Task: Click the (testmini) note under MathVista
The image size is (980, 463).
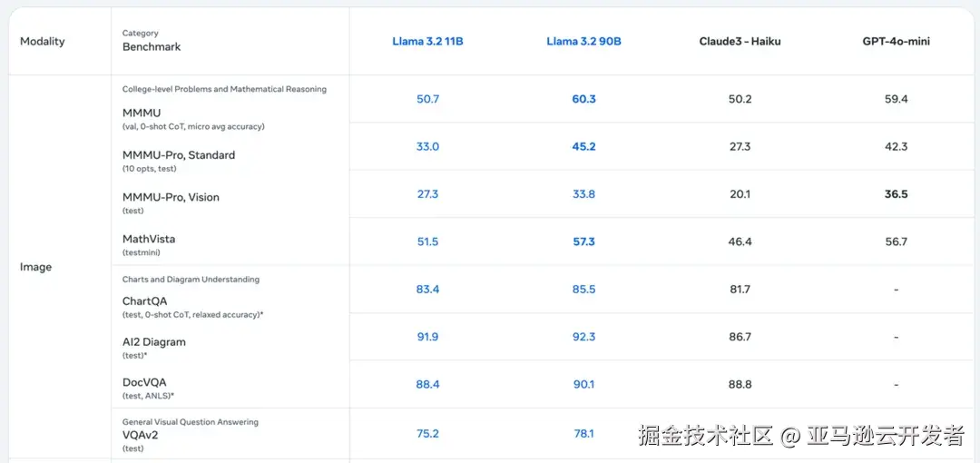Action: click(142, 252)
